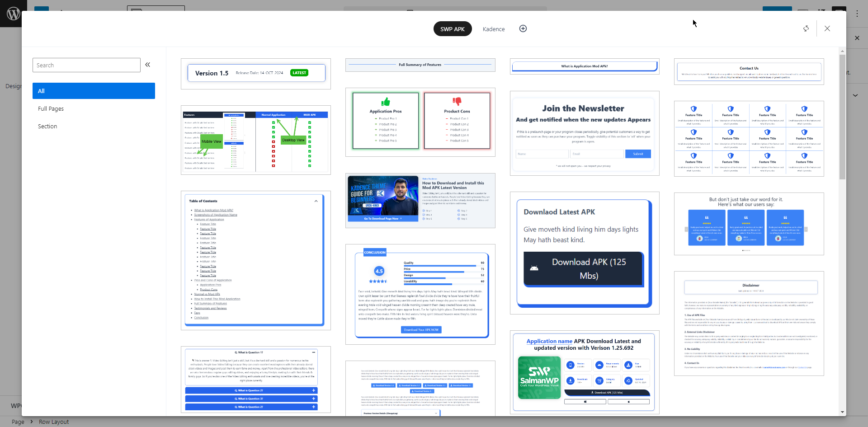Click Row Layout in the breadcrumb

(54, 422)
